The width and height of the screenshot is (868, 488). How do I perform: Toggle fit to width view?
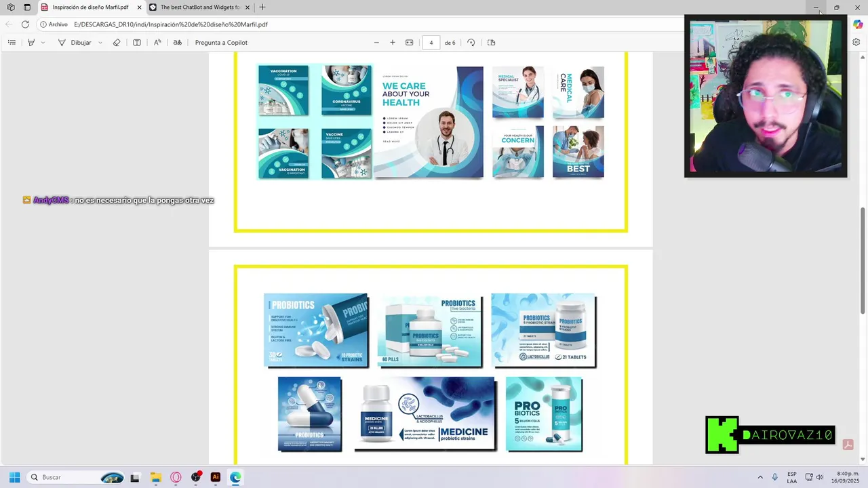(410, 43)
